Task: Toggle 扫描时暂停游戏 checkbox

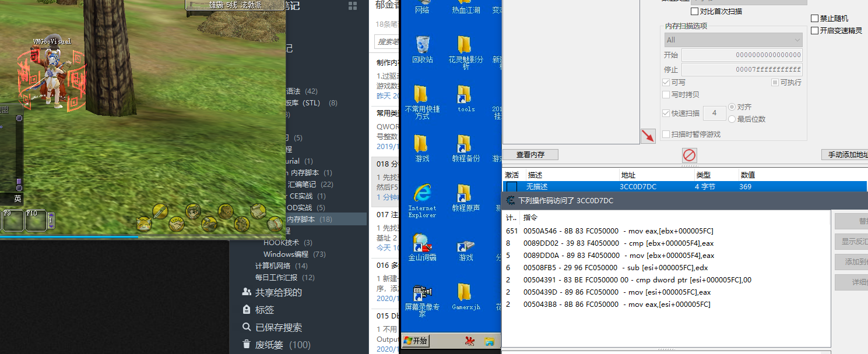Action: 666,134
